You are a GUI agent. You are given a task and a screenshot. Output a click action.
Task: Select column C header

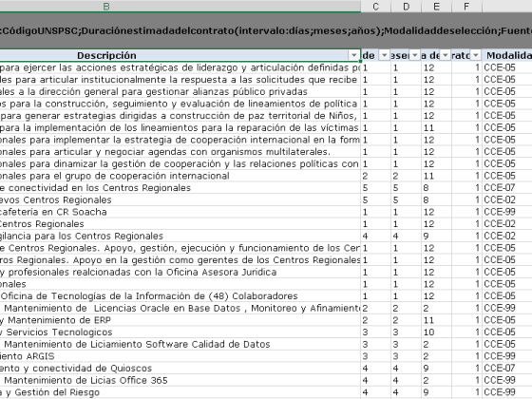(x=375, y=6)
